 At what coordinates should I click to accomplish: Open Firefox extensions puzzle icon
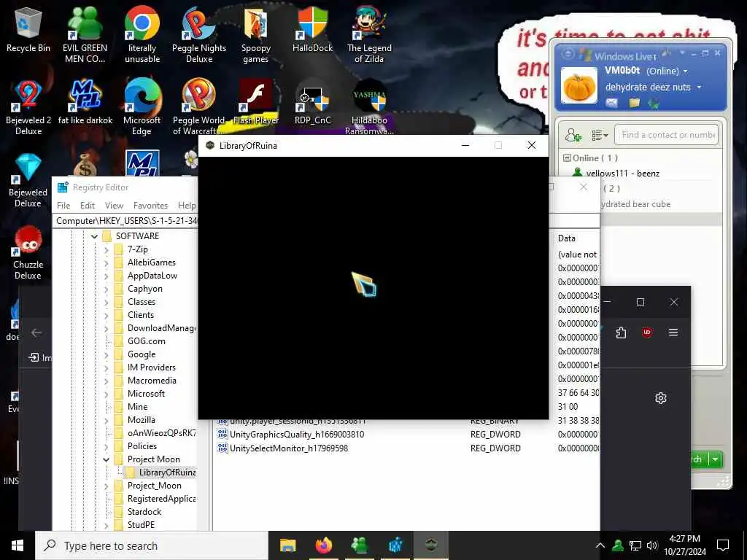(621, 332)
